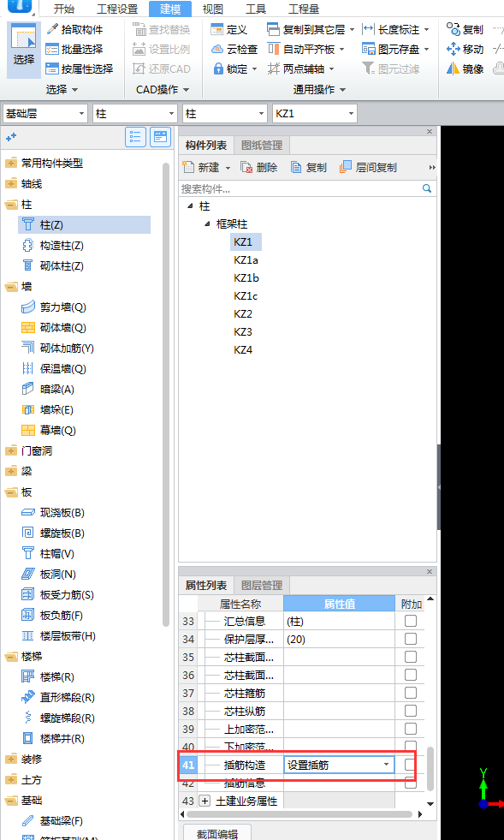
Task: Close the 构件列表 panel
Action: click(x=429, y=131)
